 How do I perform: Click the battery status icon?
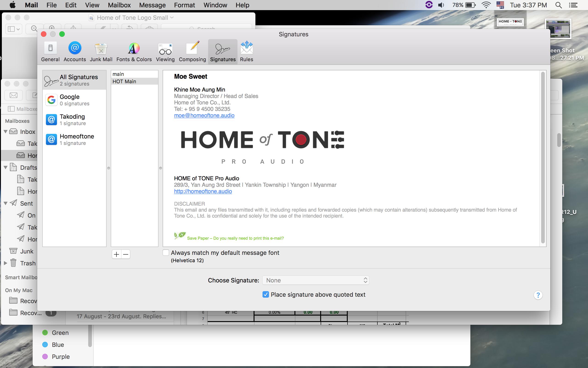coord(470,5)
